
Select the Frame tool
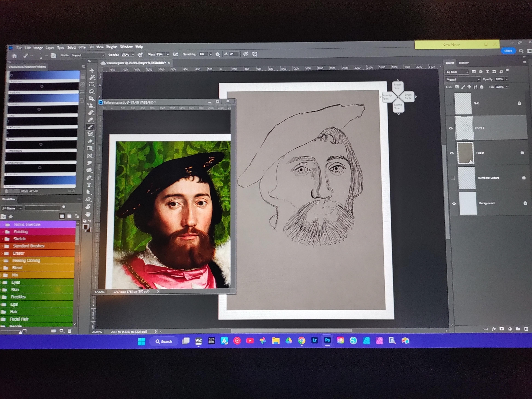[x=90, y=156]
